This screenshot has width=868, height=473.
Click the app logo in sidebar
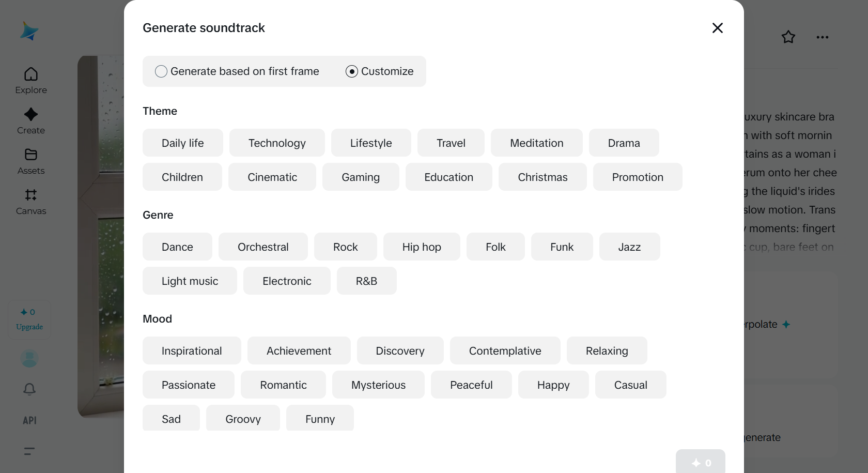point(29,31)
